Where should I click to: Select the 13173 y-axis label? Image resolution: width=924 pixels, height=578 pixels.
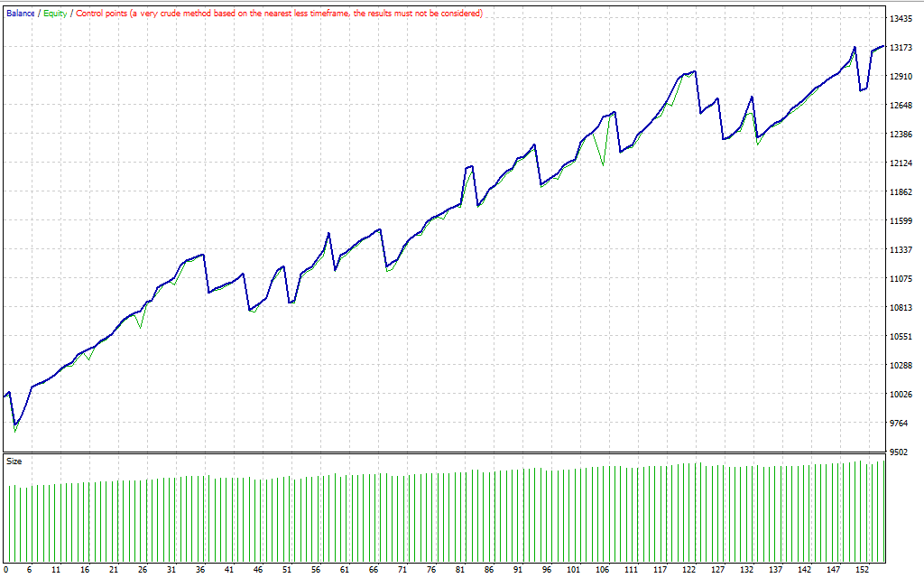click(x=902, y=48)
